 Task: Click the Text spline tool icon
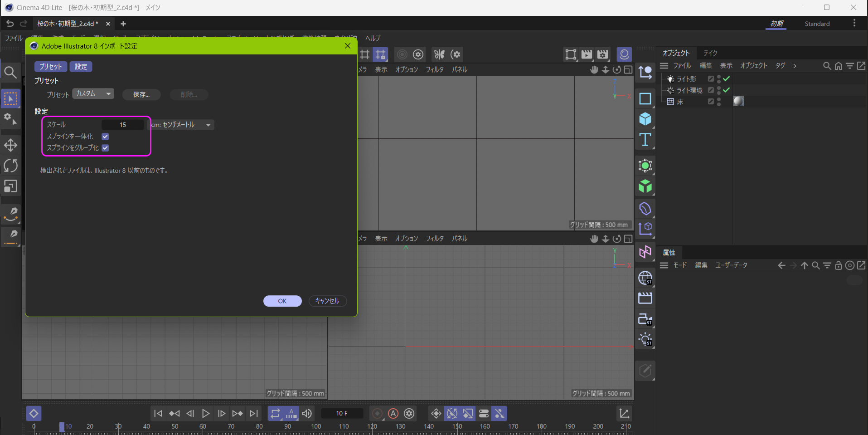pyautogui.click(x=645, y=140)
